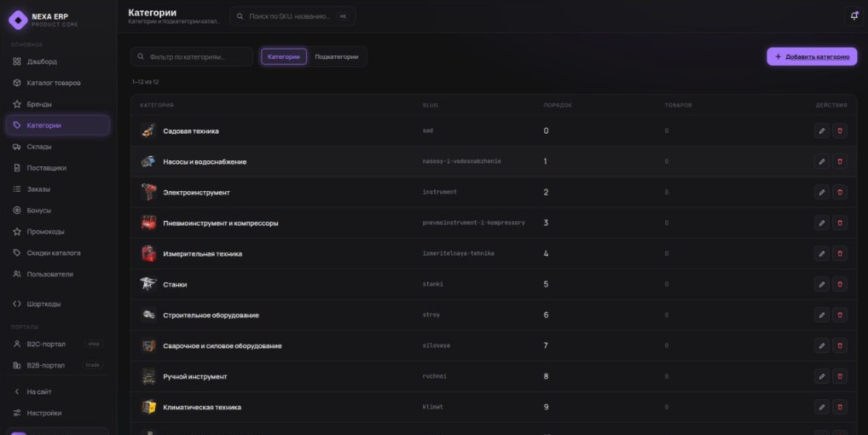
Task: Click the Климатическая техника thumbnail image
Action: (x=148, y=407)
